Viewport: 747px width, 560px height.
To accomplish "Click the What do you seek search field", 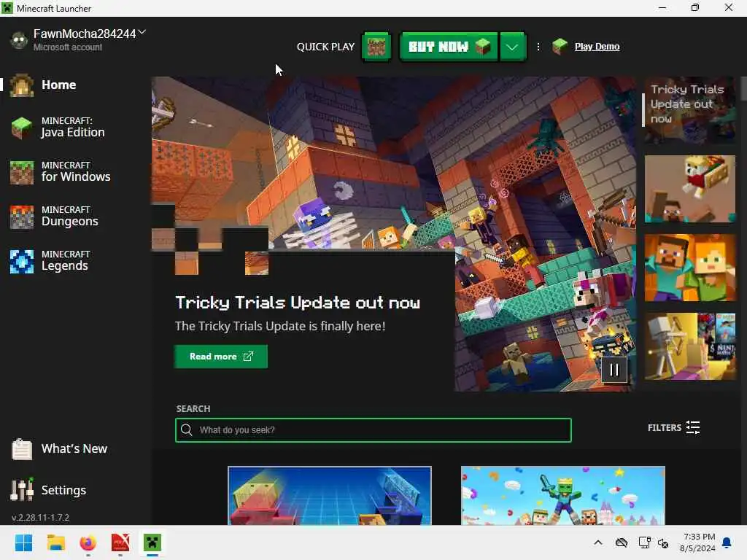I will [x=373, y=430].
